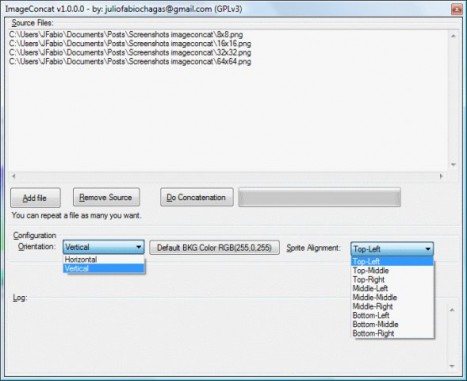Click the source list scroll-up arrow

click(453, 36)
